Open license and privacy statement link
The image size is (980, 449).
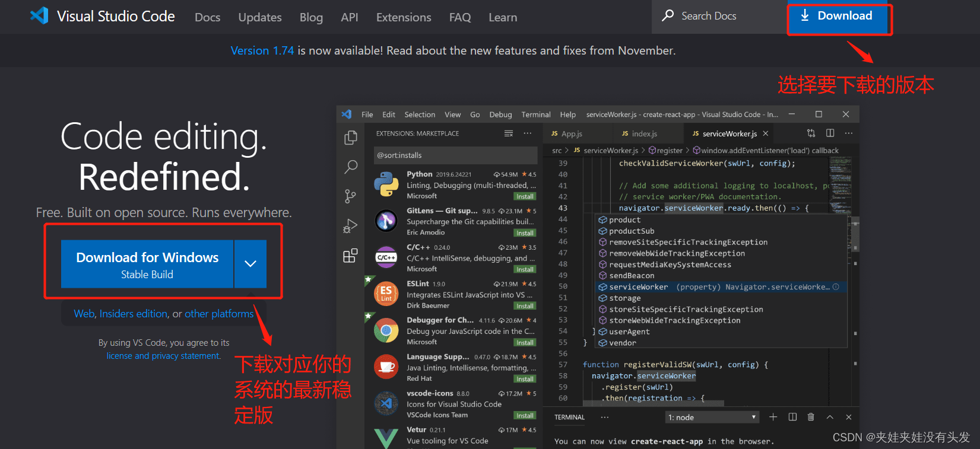(x=163, y=356)
